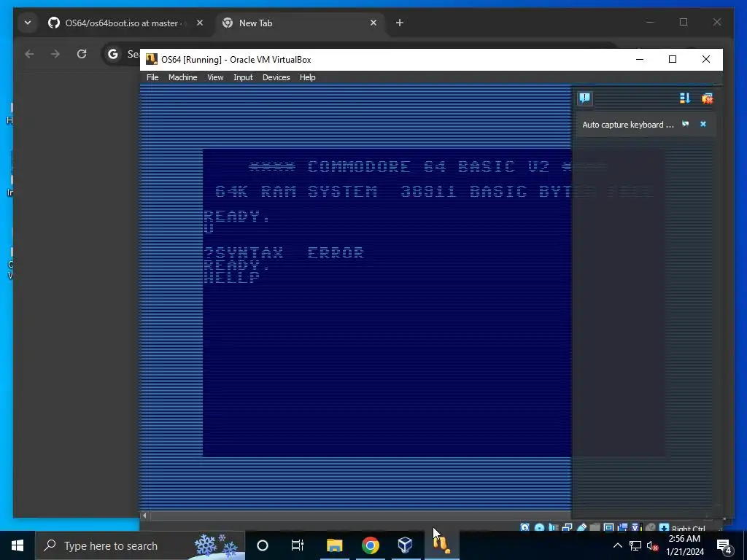The image size is (747, 560).
Task: Click the VirtualBox window title icon
Action: tap(152, 59)
